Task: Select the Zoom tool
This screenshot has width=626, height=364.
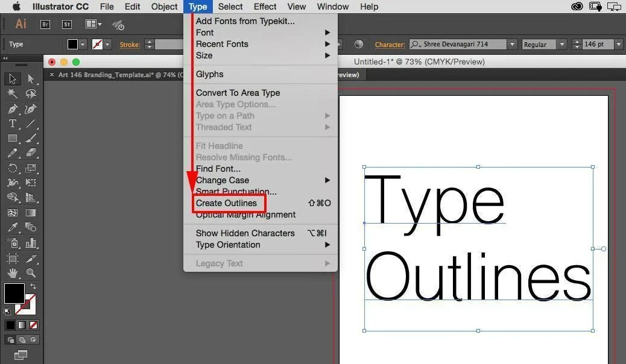Action: [31, 273]
